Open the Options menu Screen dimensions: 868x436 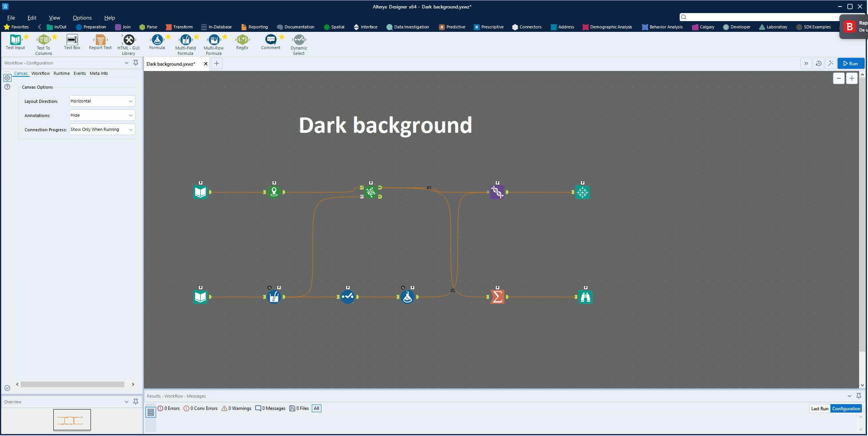tap(82, 18)
